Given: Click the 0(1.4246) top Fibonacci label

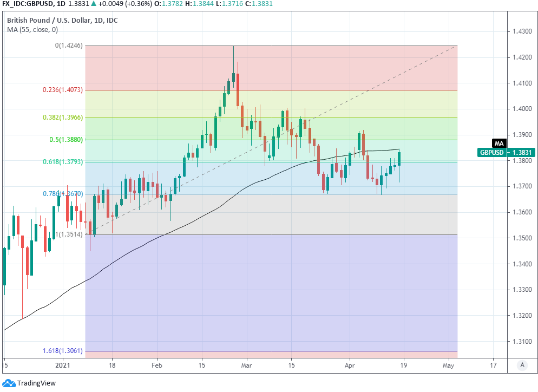Looking at the screenshot, I should [x=69, y=45].
